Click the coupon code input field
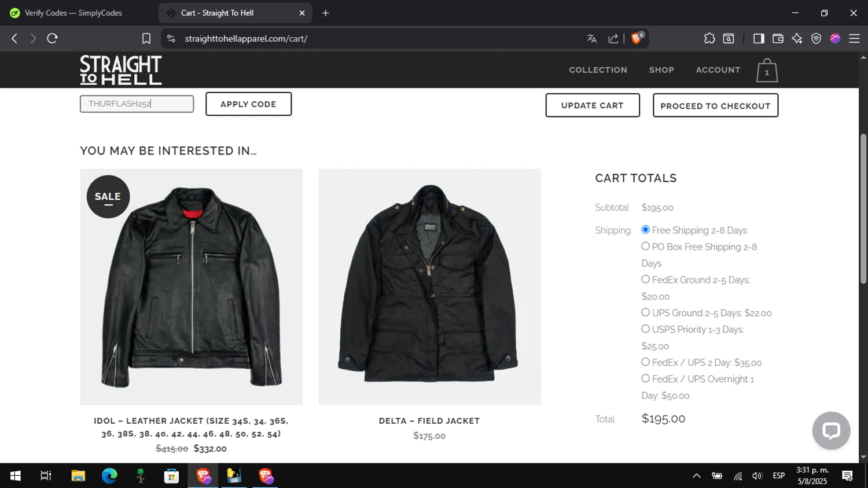Screen dimensions: 868x488 tap(137, 104)
